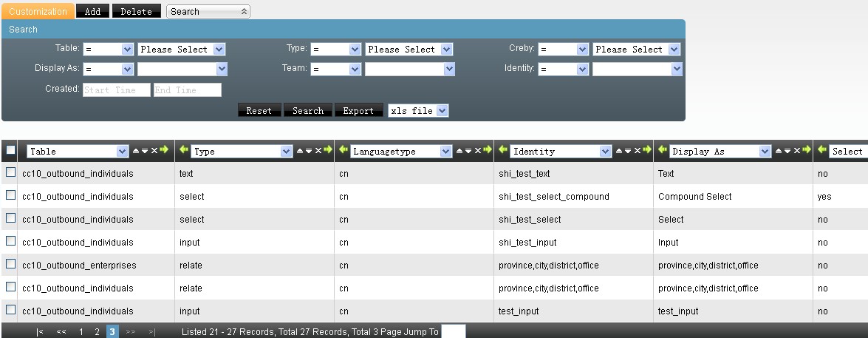Move the Identity column right
Screen dimensions: 868x338
coord(648,151)
